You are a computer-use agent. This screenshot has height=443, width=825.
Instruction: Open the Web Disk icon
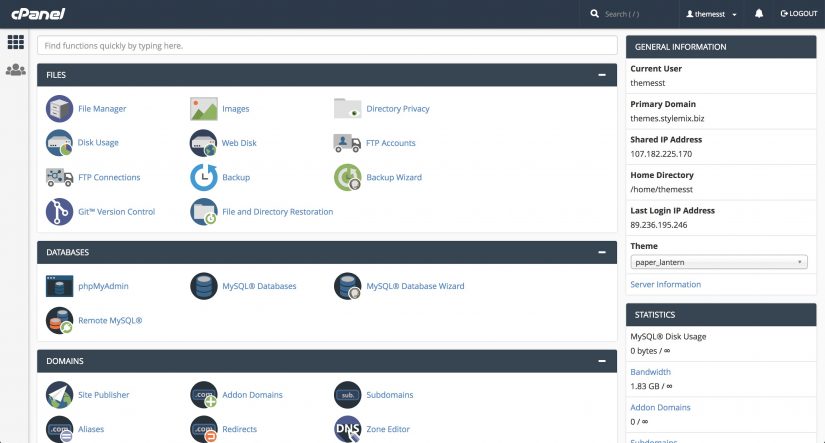point(204,143)
